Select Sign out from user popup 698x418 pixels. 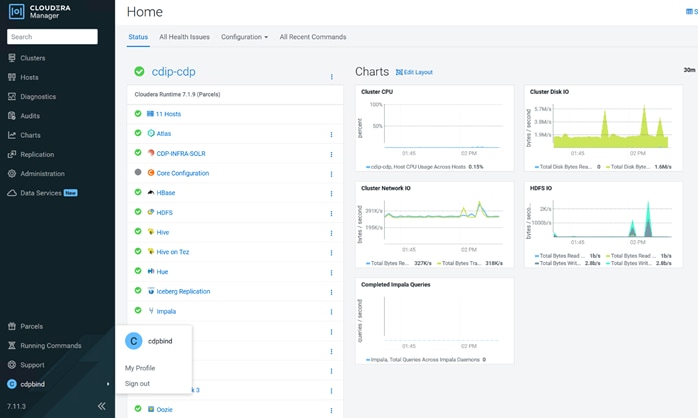pos(137,384)
